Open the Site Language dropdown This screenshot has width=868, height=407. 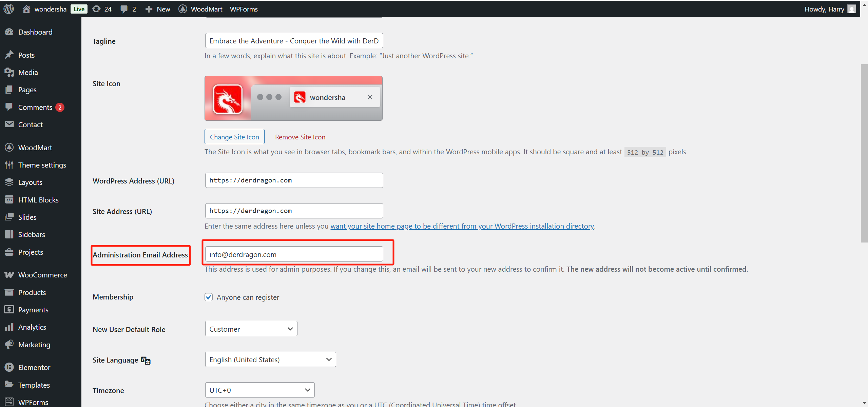click(x=270, y=360)
